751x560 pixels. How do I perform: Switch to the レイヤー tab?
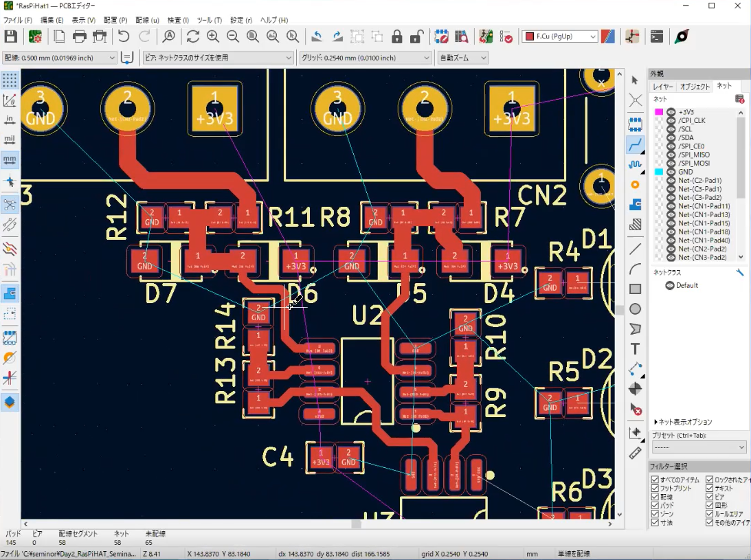(663, 87)
